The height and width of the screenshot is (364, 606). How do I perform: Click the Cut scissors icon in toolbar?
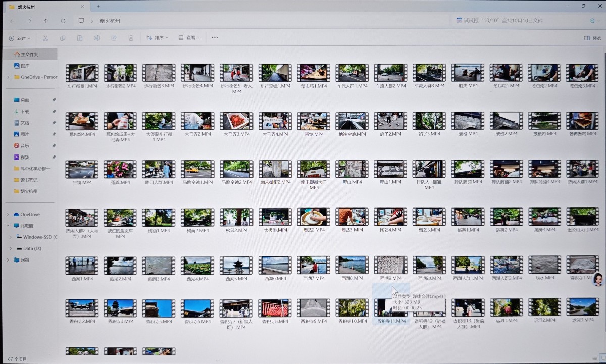click(x=45, y=38)
